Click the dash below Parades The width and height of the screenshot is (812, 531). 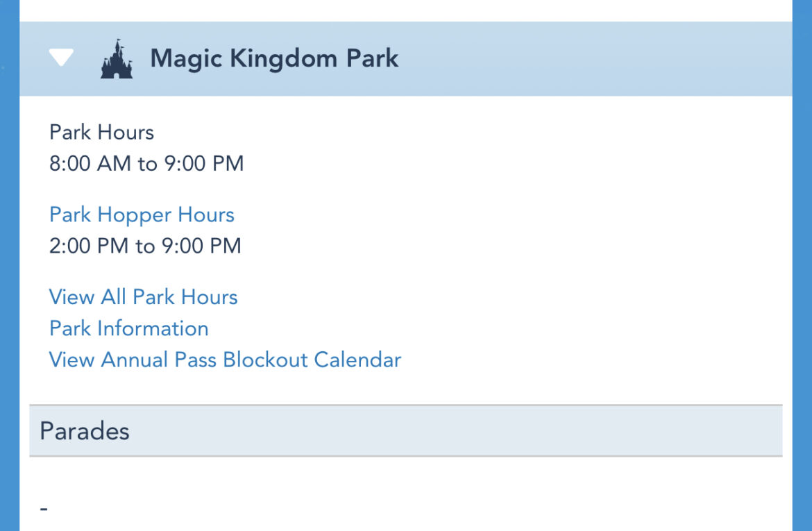tap(44, 507)
